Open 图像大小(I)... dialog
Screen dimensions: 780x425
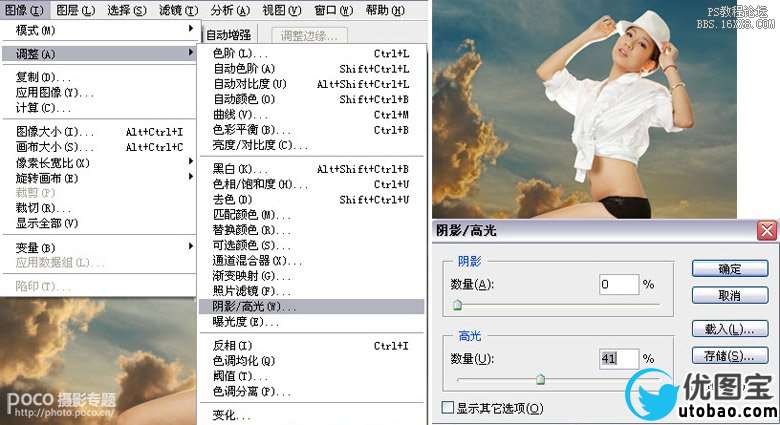pos(99,132)
